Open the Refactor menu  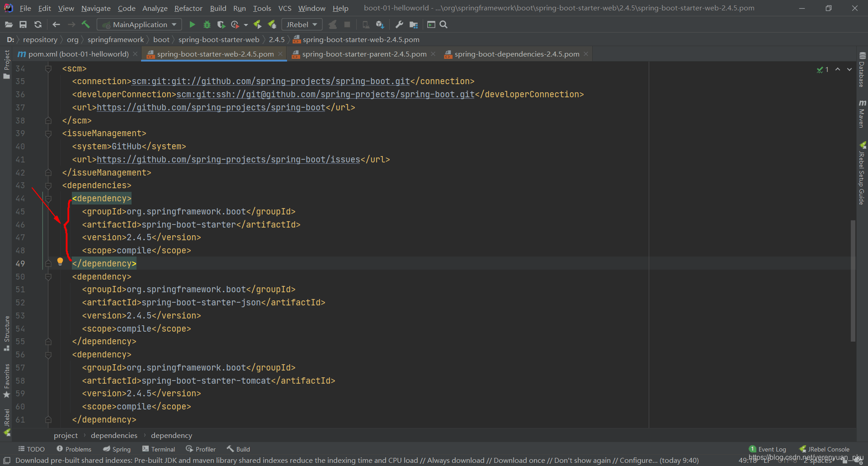click(x=189, y=8)
